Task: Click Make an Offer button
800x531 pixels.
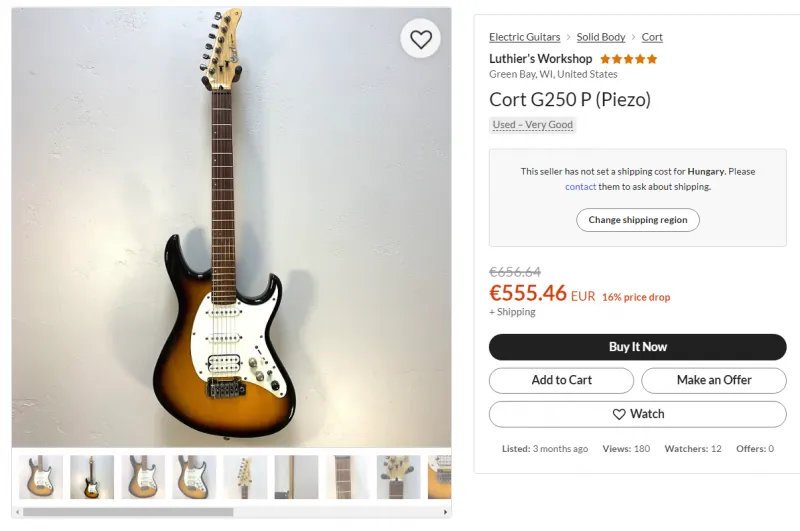Action: pos(714,381)
